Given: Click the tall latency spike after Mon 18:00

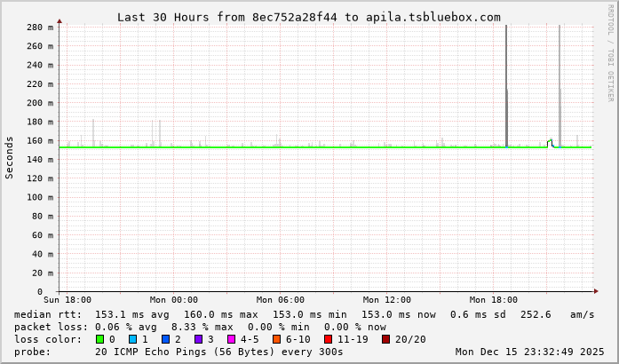Looking at the screenshot, I should pos(506,89).
